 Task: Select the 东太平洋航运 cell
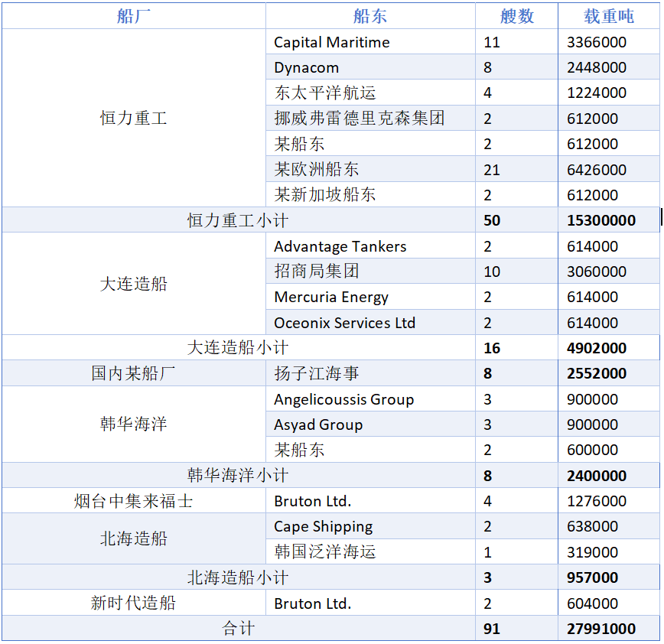pyautogui.click(x=325, y=93)
